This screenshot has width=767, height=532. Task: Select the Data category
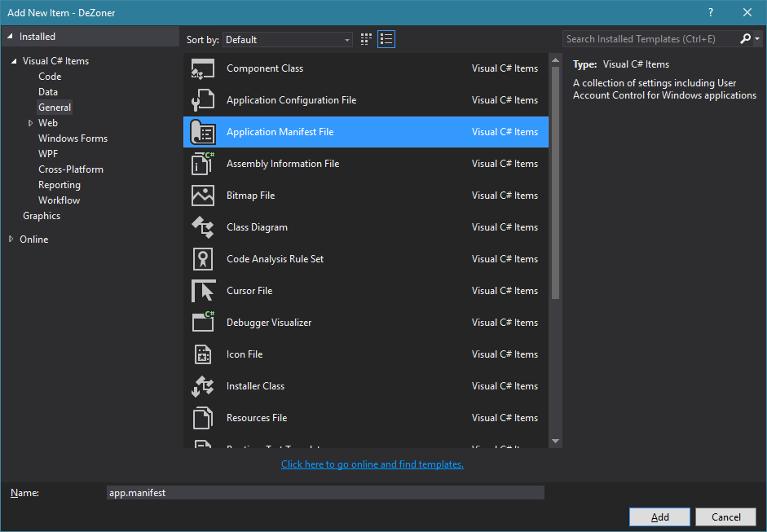click(48, 92)
